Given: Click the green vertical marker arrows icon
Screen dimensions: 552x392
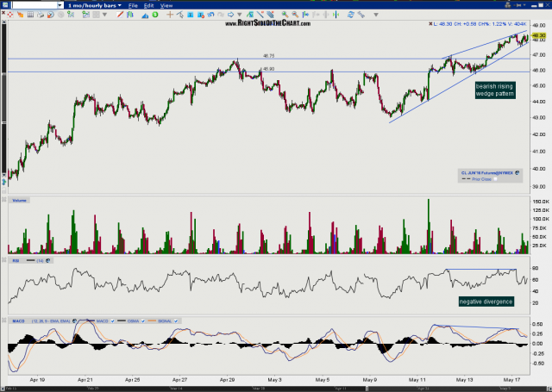Looking at the screenshot, I should click(336, 15).
